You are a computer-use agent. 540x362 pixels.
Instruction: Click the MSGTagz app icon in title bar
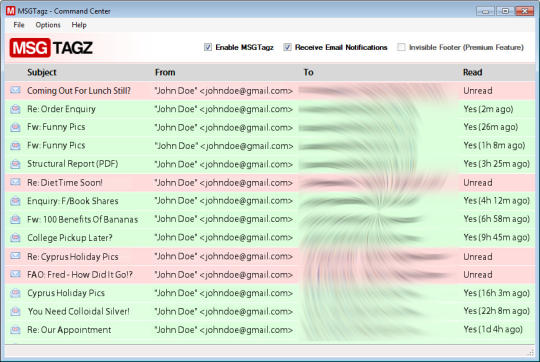pyautogui.click(x=11, y=11)
